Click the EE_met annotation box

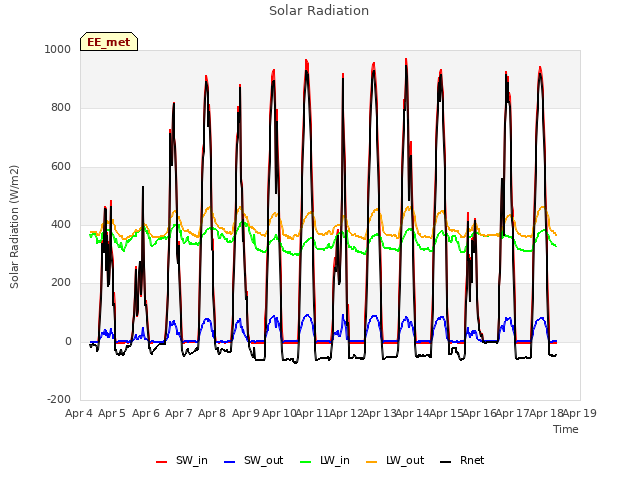[x=109, y=42]
